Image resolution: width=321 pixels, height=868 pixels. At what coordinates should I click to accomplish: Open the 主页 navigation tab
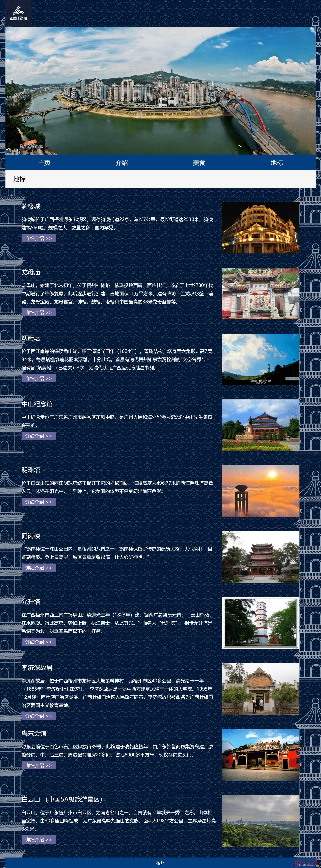44,163
